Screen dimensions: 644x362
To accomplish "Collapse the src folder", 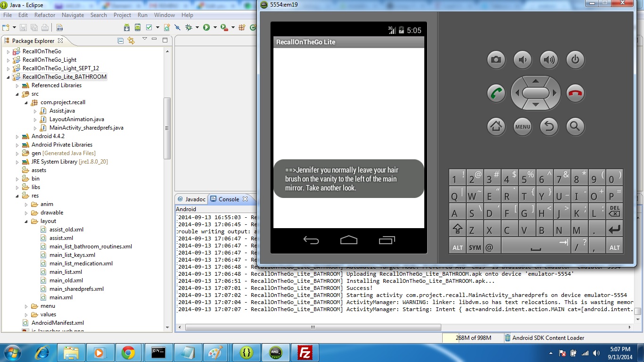I will (17, 94).
